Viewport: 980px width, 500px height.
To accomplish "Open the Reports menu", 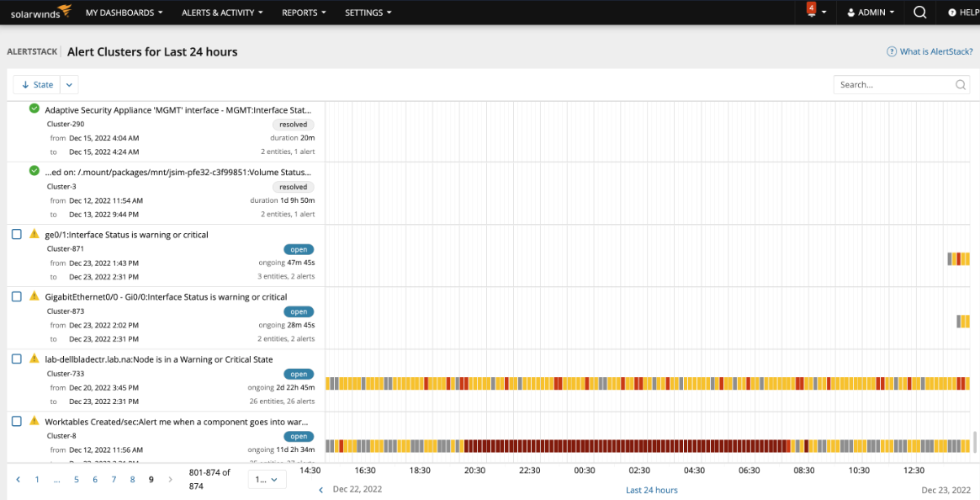I will click(304, 13).
